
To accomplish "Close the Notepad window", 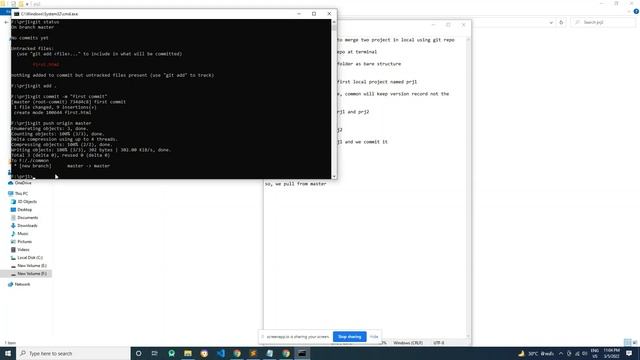I will (x=463, y=25).
